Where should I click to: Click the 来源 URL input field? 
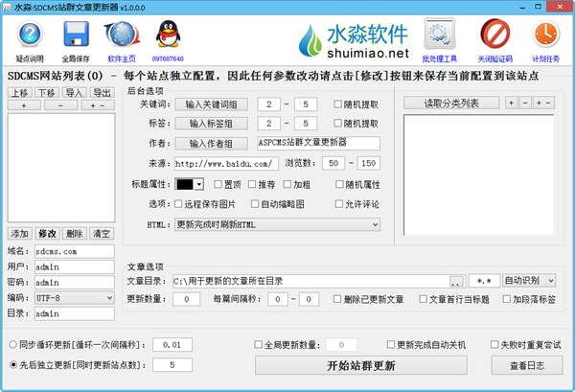click(226, 164)
